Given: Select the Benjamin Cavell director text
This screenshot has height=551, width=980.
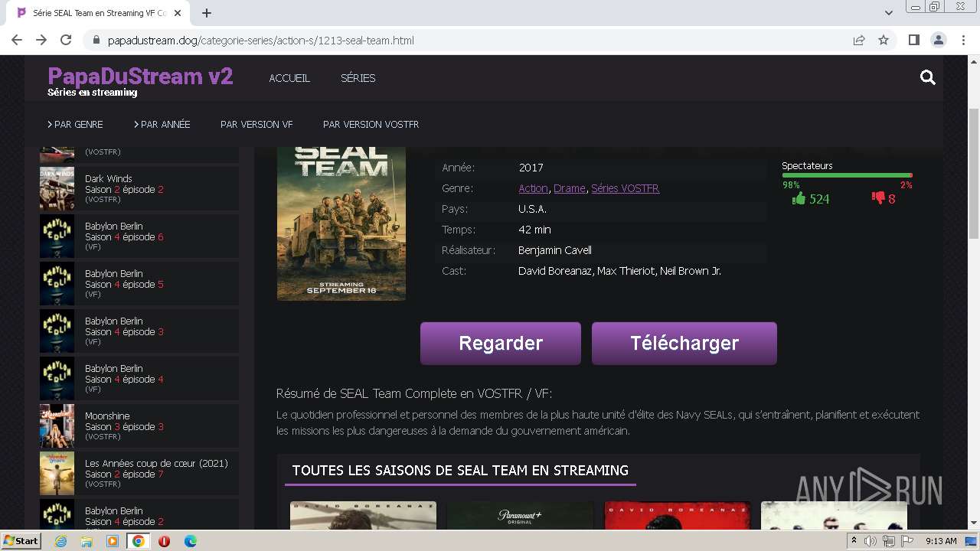Looking at the screenshot, I should pos(555,250).
